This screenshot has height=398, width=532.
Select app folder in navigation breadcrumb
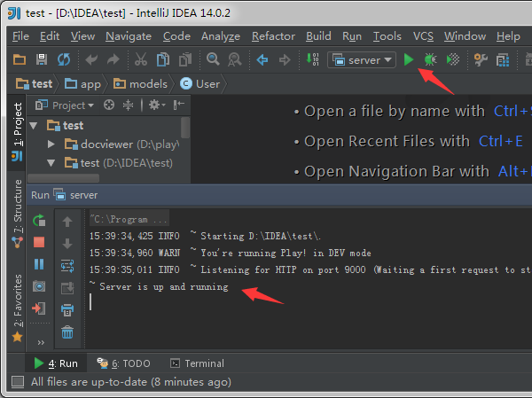[83, 84]
